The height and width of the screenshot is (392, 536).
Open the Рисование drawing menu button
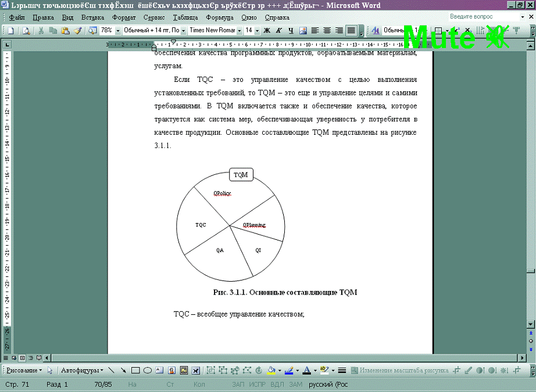[x=24, y=370]
